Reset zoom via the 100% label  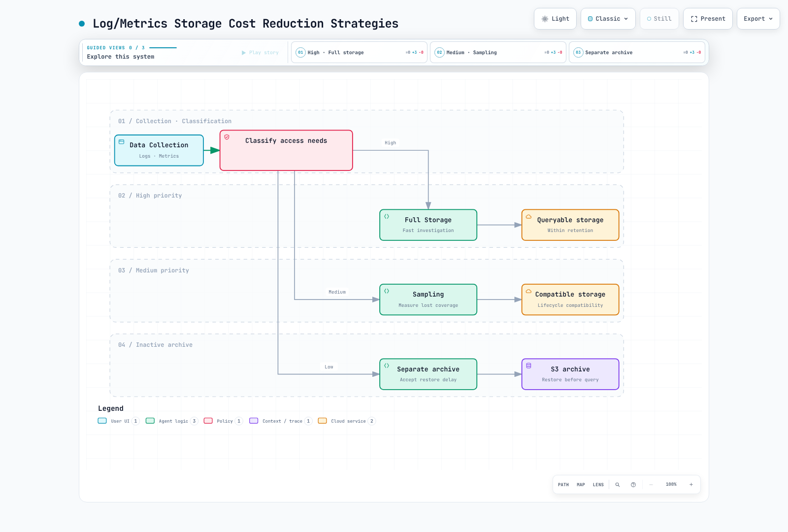671,485
